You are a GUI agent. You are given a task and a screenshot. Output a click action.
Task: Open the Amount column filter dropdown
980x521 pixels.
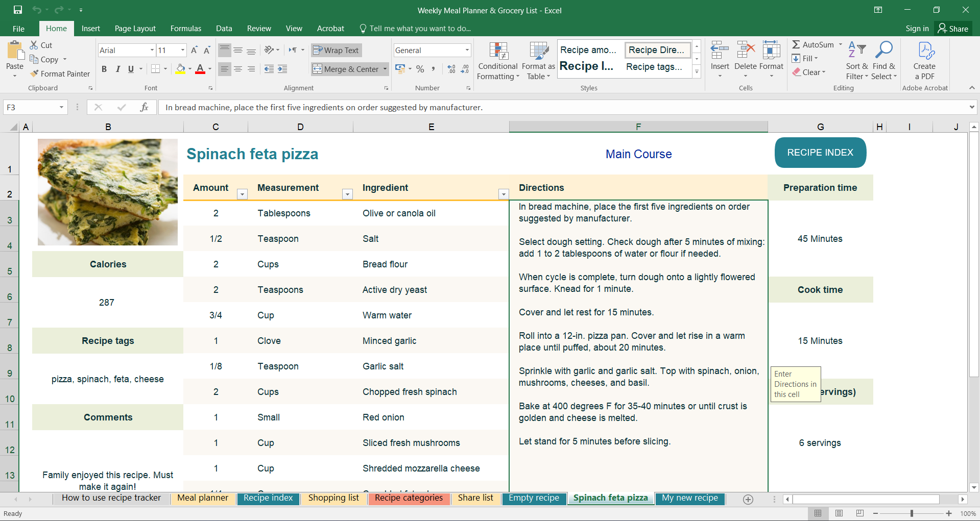243,194
